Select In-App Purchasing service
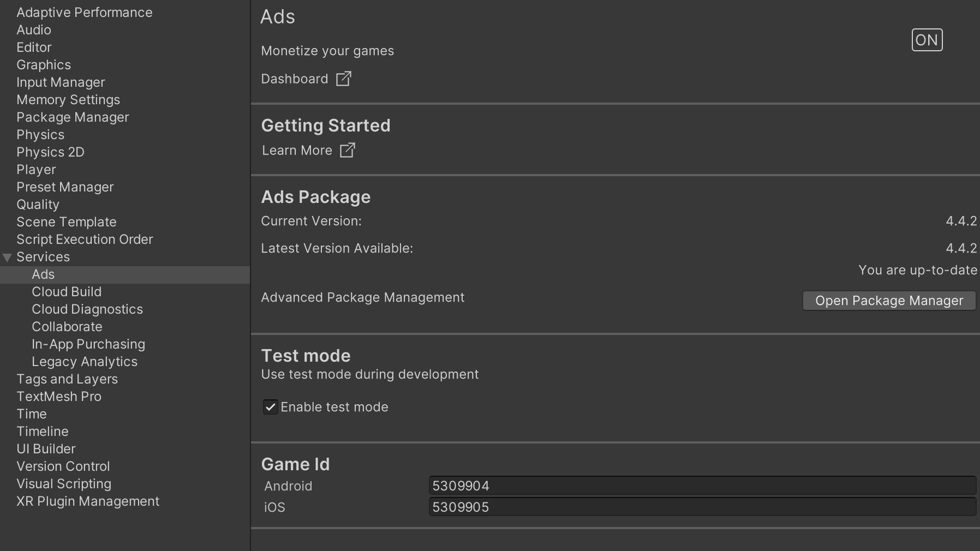The width and height of the screenshot is (980, 551). (88, 344)
